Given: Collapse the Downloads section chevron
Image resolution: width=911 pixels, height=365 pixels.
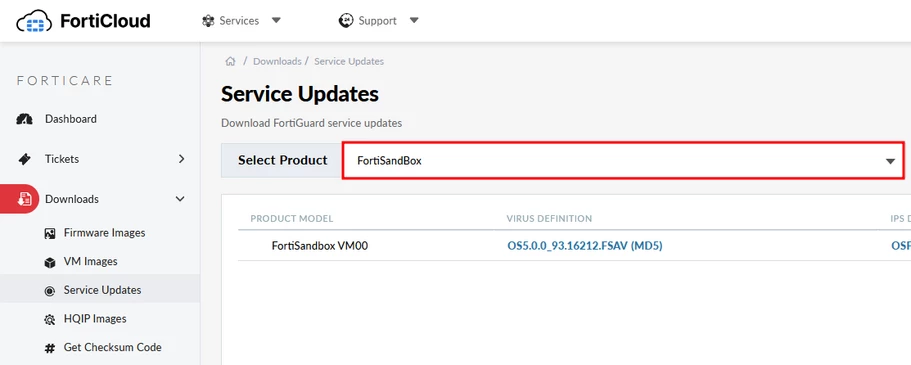Looking at the screenshot, I should [x=180, y=199].
